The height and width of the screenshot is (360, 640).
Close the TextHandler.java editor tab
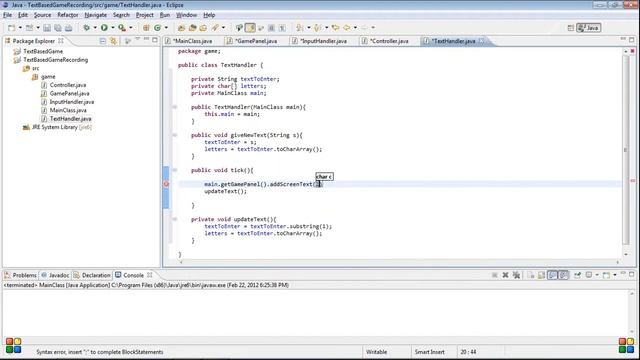(x=482, y=41)
